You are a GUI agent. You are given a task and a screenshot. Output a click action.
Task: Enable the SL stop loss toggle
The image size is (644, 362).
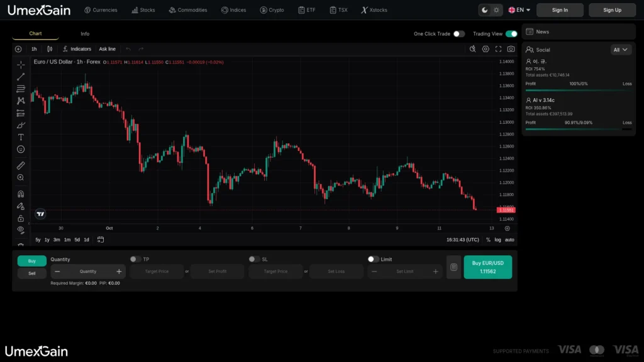(254, 259)
